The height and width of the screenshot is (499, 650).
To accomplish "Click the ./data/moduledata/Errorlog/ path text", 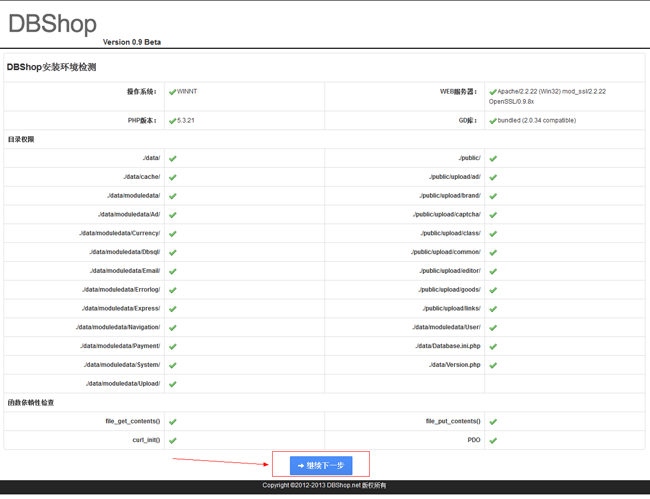I will point(121,289).
